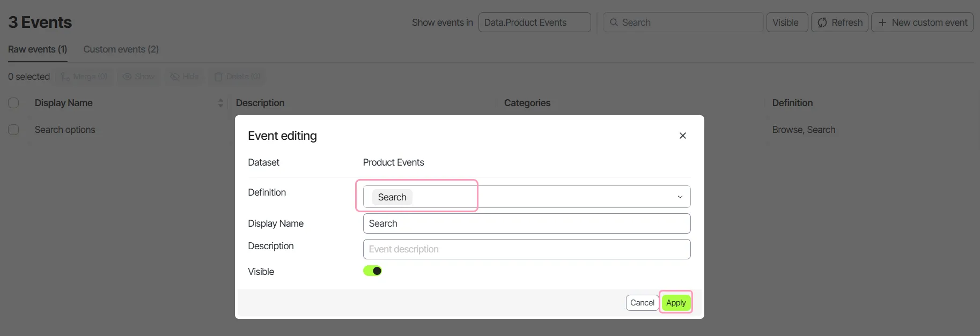Focus the Event description field
The image size is (980, 336).
(527, 249)
